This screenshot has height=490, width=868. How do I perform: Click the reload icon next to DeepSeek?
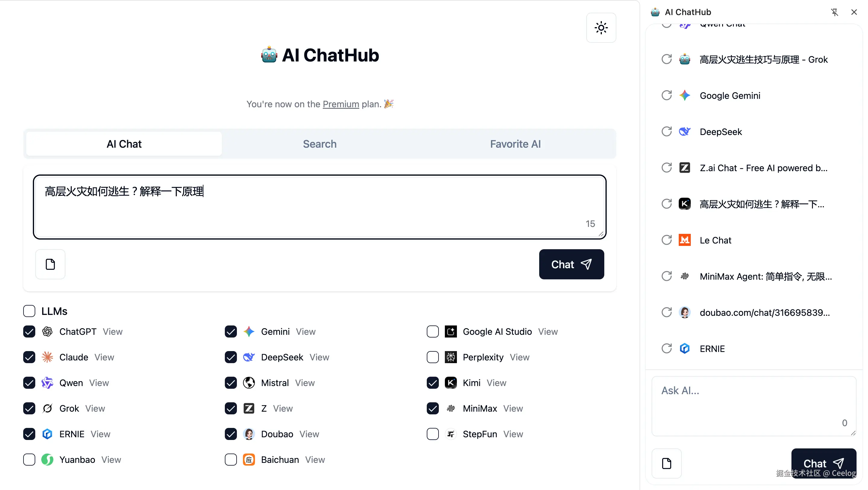[666, 131]
